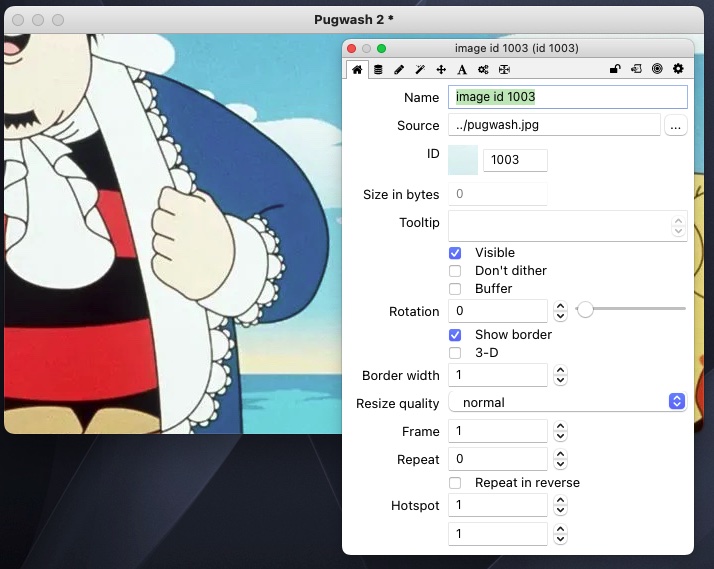
Task: Click the edit script icon
Action: (x=636, y=69)
